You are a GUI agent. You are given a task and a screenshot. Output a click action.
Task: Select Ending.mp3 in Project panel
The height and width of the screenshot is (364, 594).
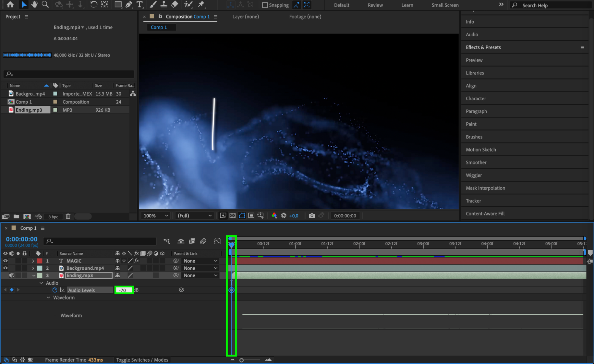coord(29,110)
